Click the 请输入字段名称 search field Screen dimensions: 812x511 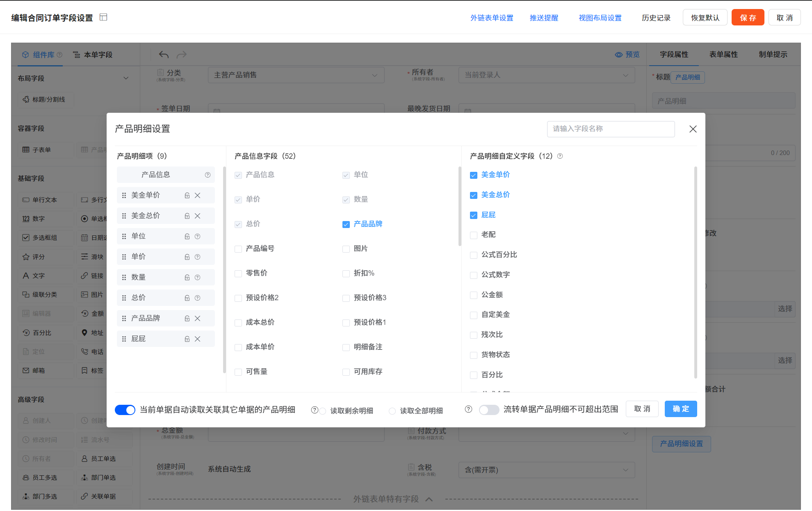(x=610, y=129)
